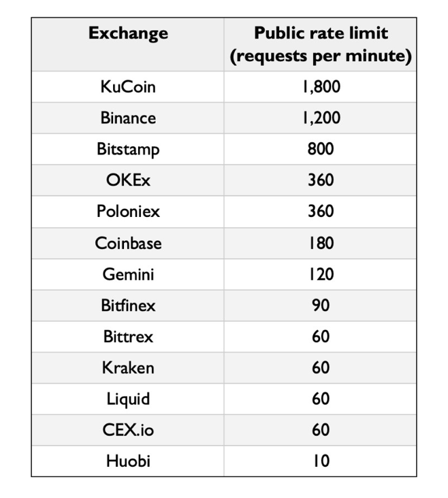Image resolution: width=448 pixels, height=498 pixels.
Task: Click the Bitstamp row name
Action: pyautogui.click(x=128, y=149)
